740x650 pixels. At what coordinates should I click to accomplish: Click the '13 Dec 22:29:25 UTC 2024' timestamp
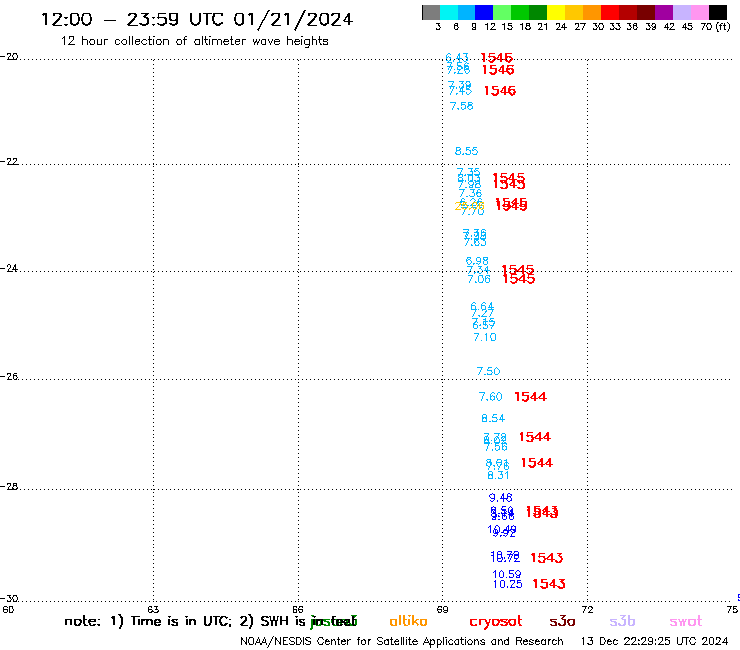coord(654,642)
